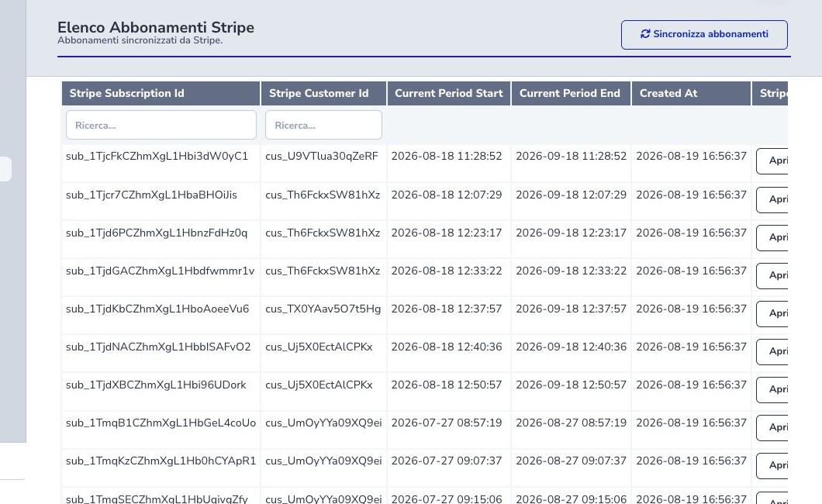
Task: Click period end 2026-09-18 12:33:22
Action: pyautogui.click(x=571, y=271)
